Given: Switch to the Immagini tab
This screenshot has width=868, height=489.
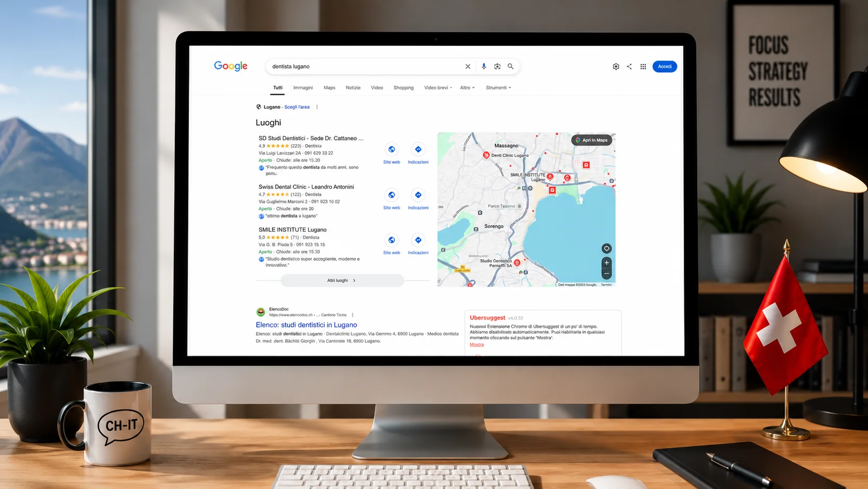Looking at the screenshot, I should (303, 88).
